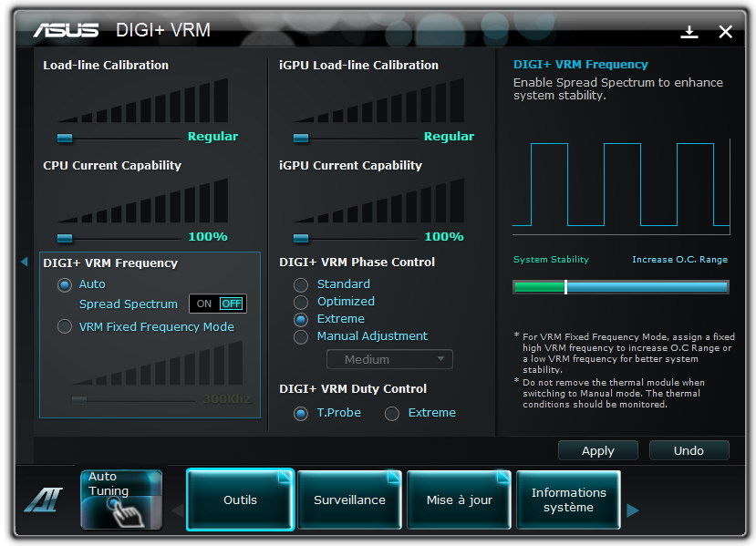Click the DIGI+ VRM Phase Control heading
This screenshot has width=756, height=546.
(357, 262)
